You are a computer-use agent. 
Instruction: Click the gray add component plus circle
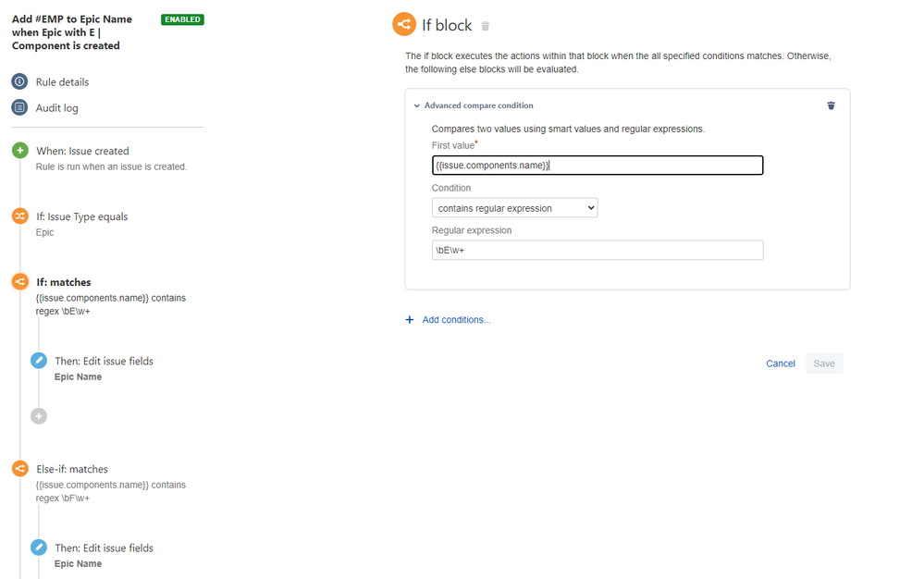(39, 416)
